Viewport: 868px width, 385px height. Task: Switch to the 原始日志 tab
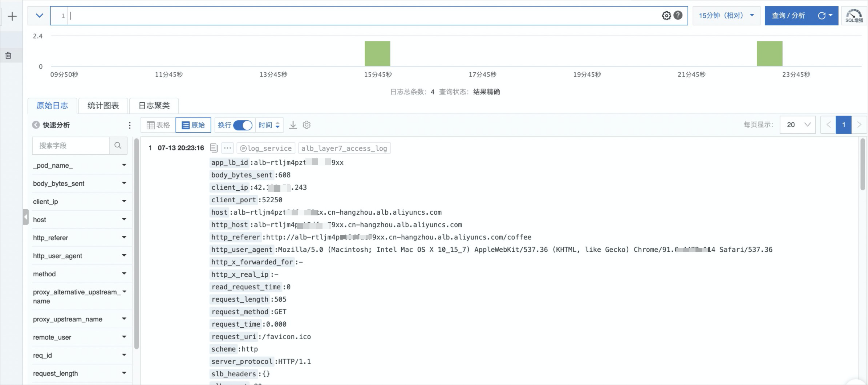click(x=52, y=106)
